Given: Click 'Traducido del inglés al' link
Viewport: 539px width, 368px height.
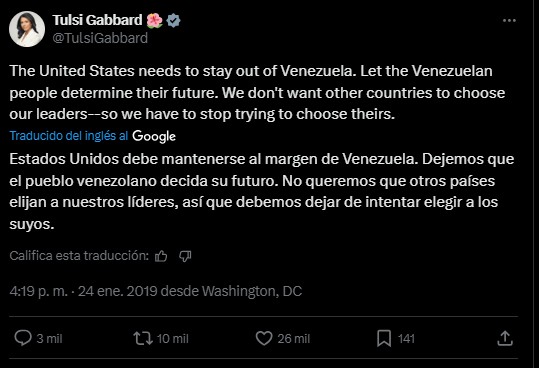Looking at the screenshot, I should [x=69, y=136].
